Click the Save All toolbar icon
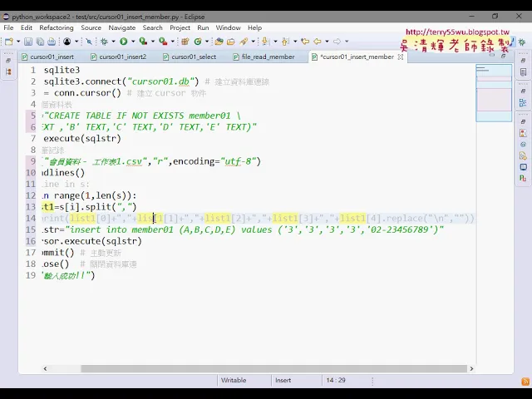 40,42
